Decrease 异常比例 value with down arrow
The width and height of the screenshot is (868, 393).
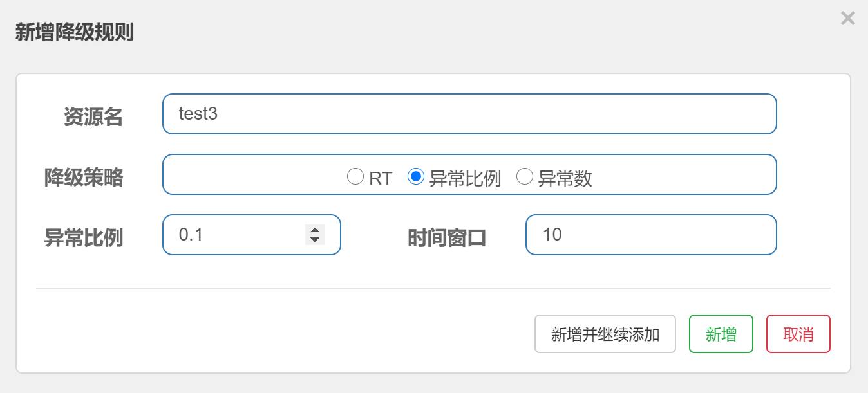[x=315, y=240]
